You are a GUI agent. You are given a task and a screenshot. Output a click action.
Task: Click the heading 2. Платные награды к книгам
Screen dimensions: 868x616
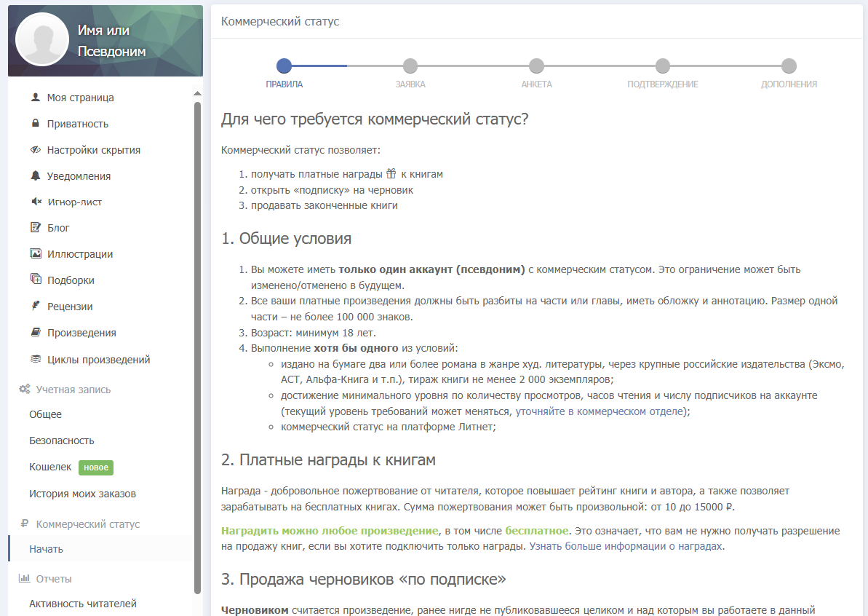pyautogui.click(x=328, y=459)
